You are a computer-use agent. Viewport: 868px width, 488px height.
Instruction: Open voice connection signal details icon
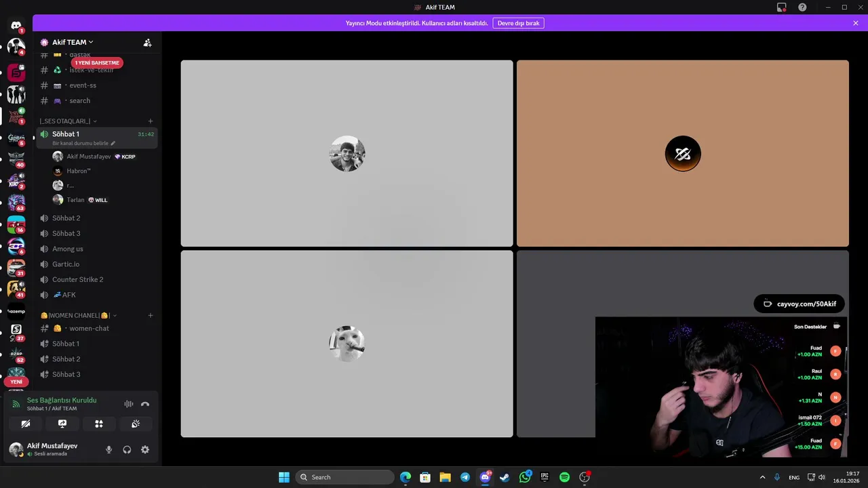click(16, 403)
